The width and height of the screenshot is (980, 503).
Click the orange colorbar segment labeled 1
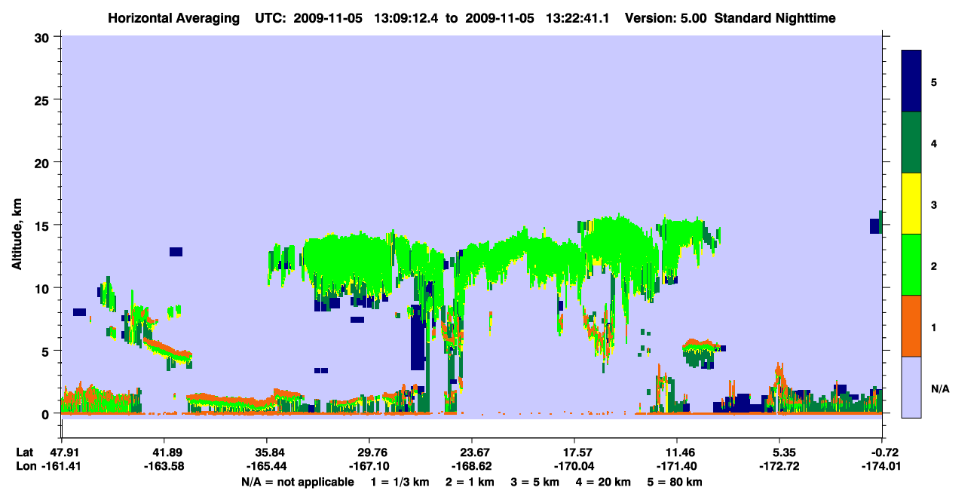tap(911, 326)
